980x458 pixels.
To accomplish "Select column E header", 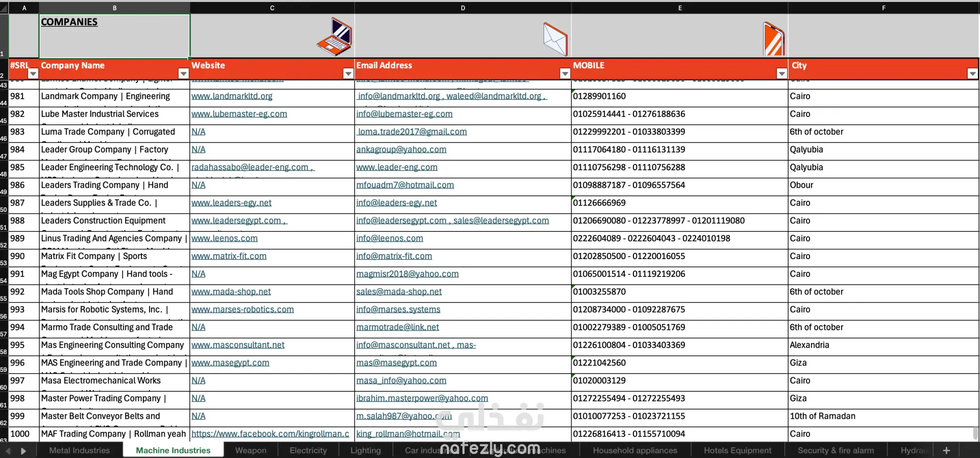I will (x=680, y=8).
